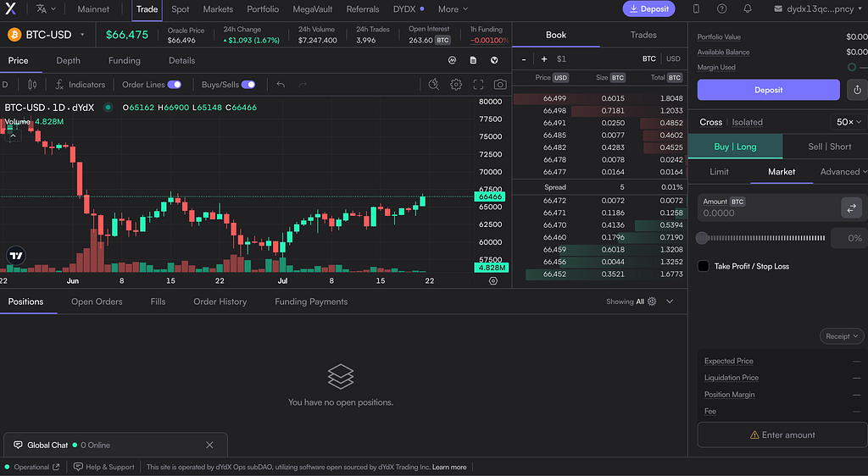
Task: Switch to the Depth tab
Action: point(68,60)
